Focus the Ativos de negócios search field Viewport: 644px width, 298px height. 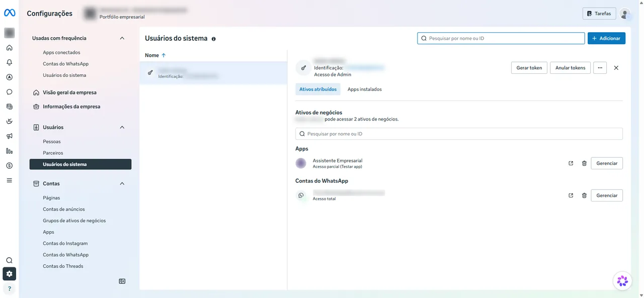click(459, 134)
